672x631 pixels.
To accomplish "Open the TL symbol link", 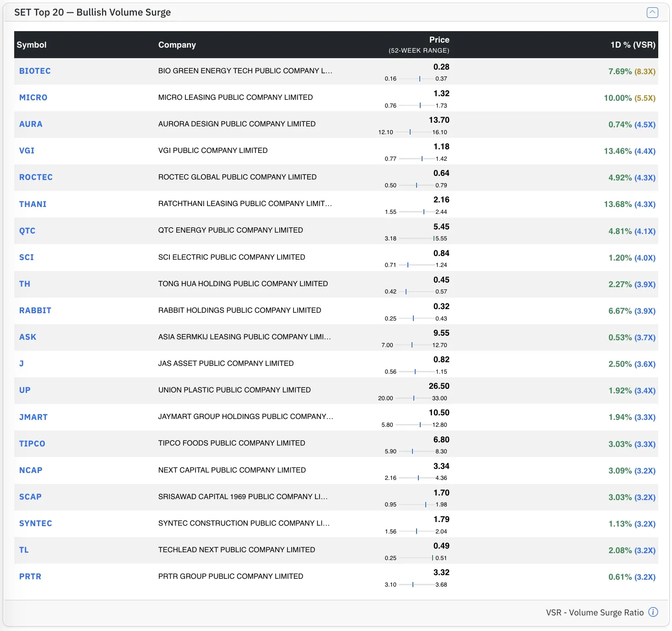I will 24,550.
